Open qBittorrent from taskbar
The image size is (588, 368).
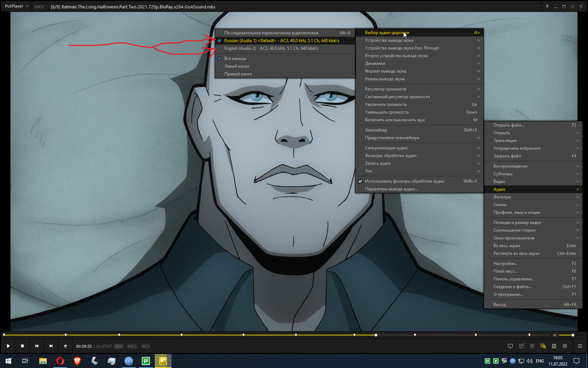coord(129,361)
